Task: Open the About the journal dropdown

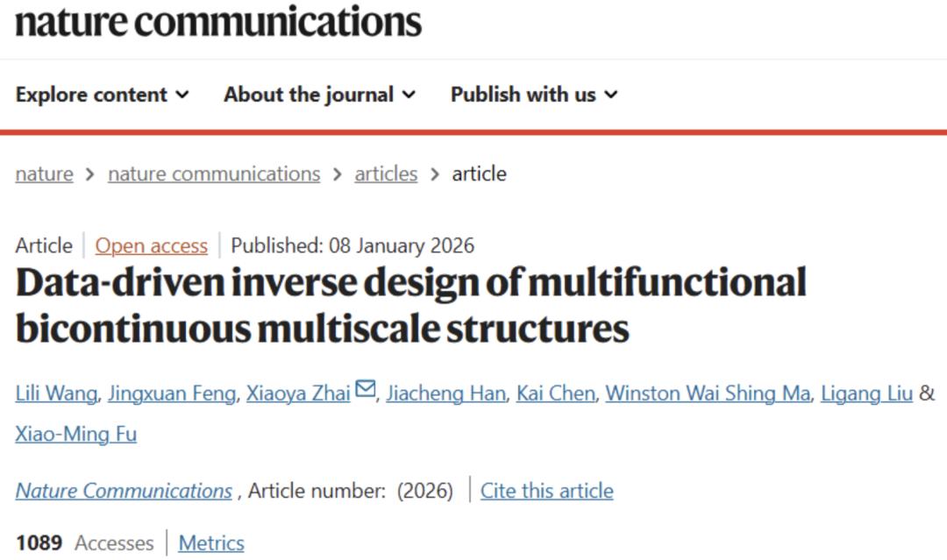Action: pos(319,95)
